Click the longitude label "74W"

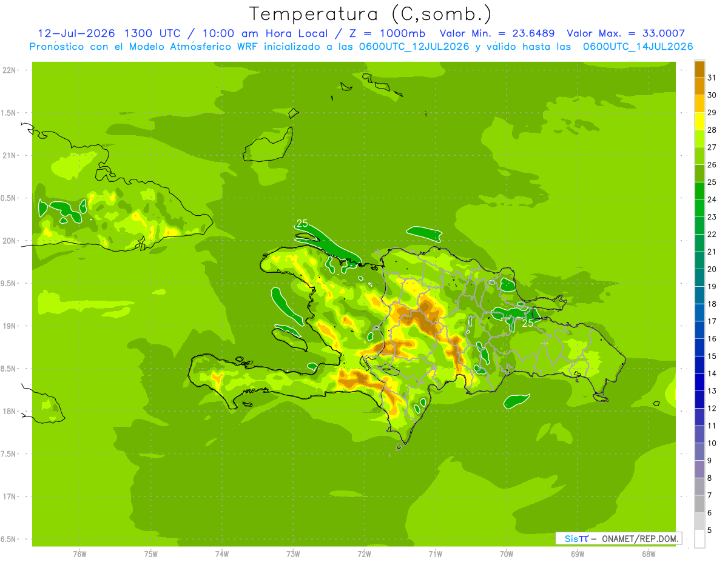(x=222, y=554)
